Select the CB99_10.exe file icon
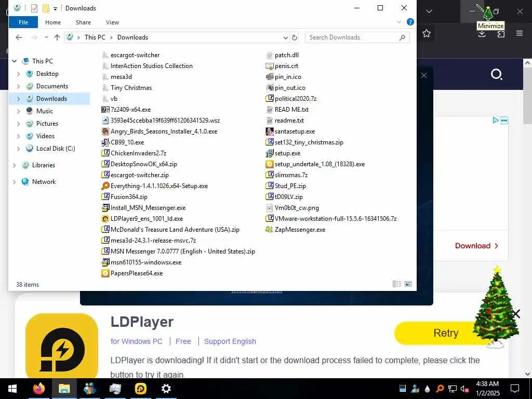This screenshot has height=399, width=532. click(x=105, y=142)
